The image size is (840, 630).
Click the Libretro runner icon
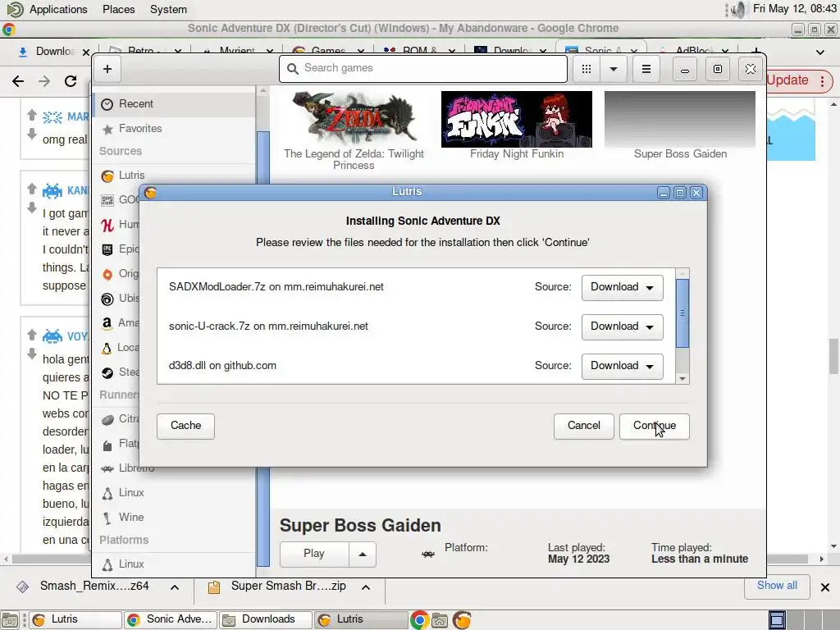[107, 468]
